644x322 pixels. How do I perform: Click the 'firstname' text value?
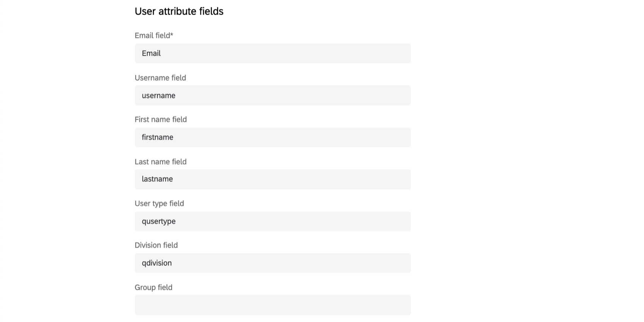pos(158,137)
